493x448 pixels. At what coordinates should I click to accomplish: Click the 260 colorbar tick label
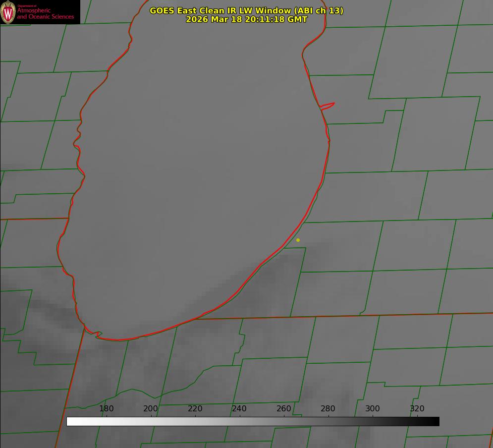pos(284,409)
